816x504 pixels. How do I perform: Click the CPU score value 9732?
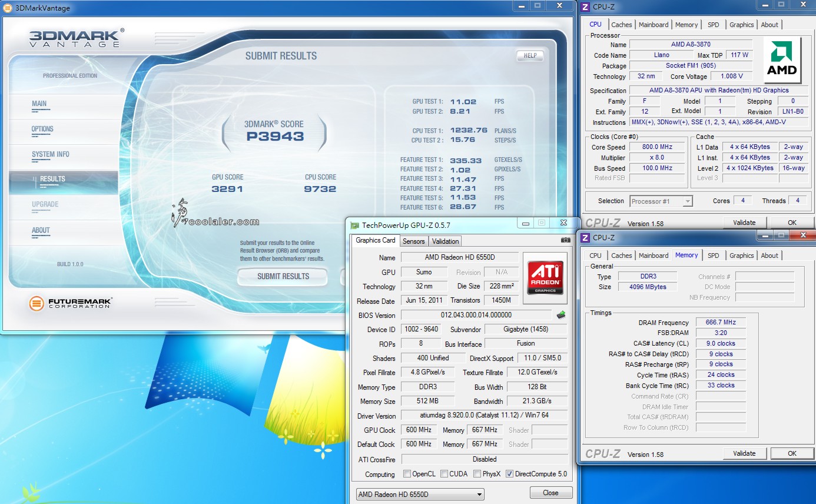pyautogui.click(x=320, y=189)
